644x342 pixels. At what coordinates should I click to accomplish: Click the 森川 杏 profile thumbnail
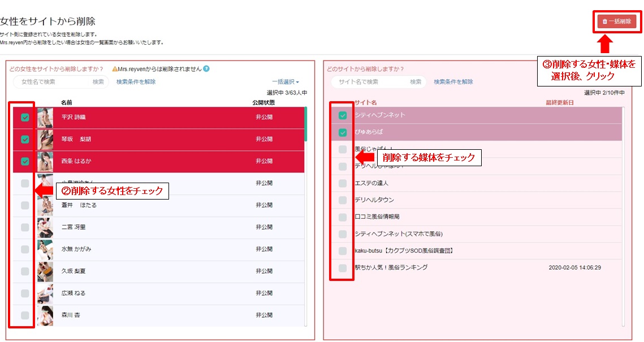(45, 315)
